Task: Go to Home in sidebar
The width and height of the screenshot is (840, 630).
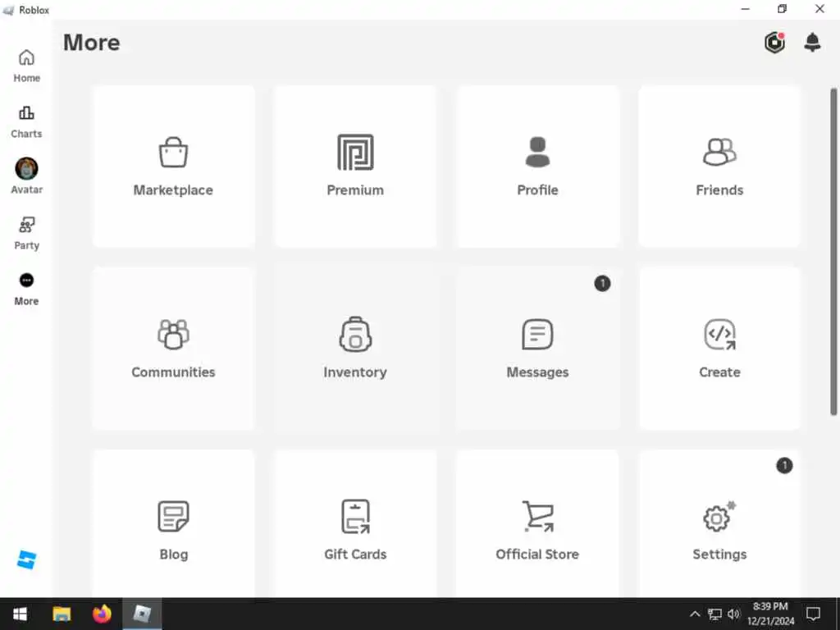Action: pyautogui.click(x=26, y=66)
